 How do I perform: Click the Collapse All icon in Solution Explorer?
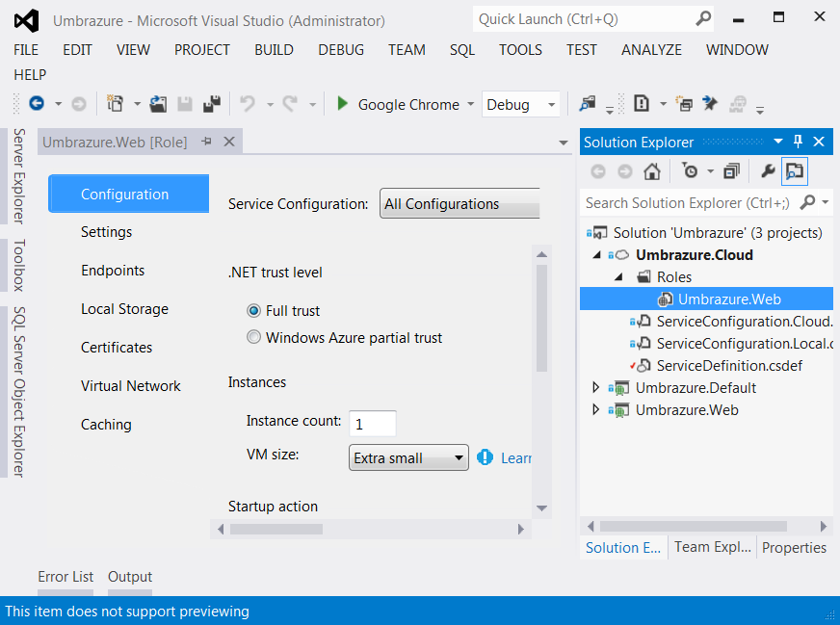[x=731, y=171]
